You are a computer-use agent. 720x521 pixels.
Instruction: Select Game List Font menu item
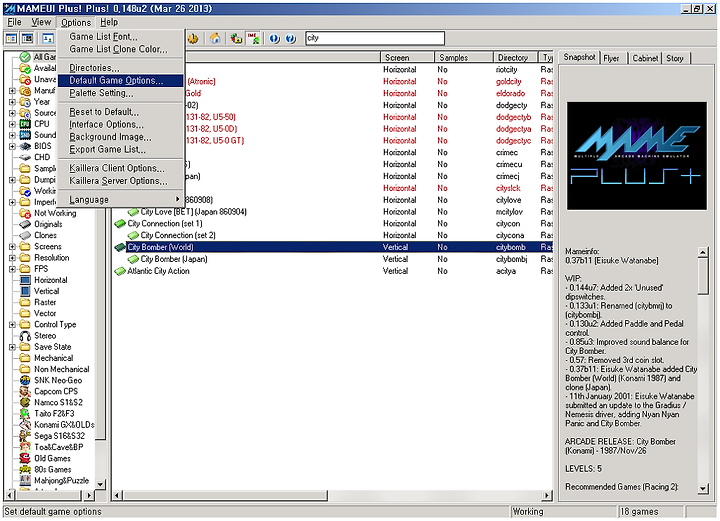(120, 37)
